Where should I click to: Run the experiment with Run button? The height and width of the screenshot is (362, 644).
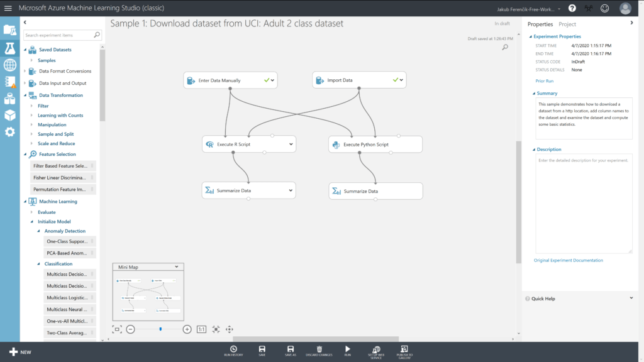coord(347,351)
